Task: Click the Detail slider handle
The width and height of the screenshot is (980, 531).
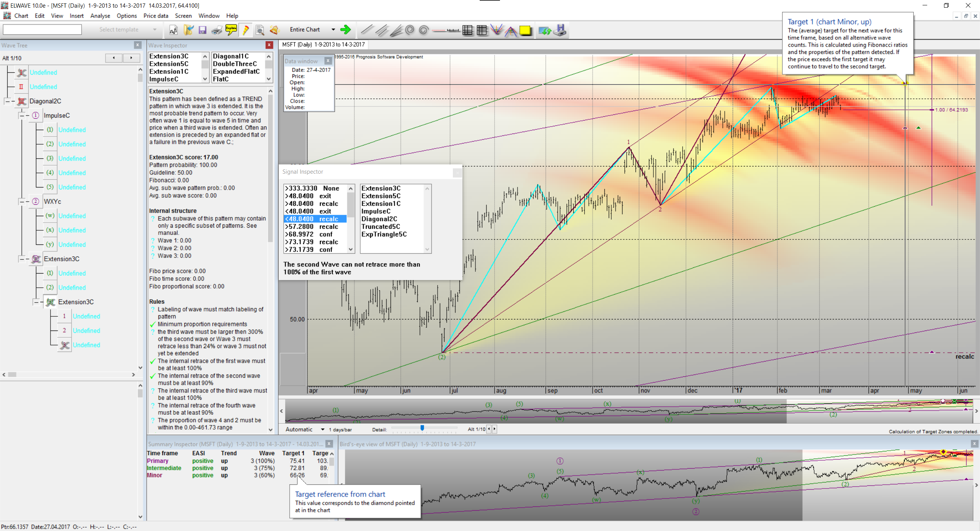Action: point(422,428)
